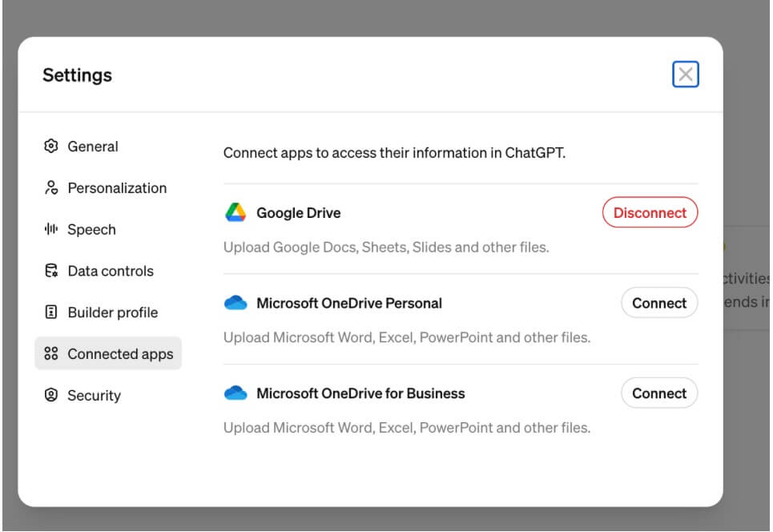Click the OneDrive for Business cloud icon
Screen dimensions: 773x532
[x=236, y=393]
